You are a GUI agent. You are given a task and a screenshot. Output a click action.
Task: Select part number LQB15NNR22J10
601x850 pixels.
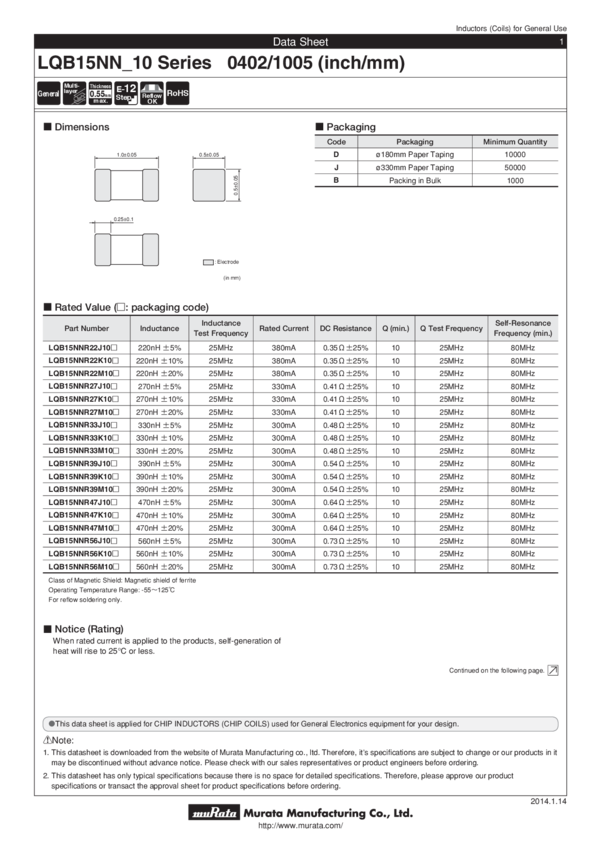82,348
